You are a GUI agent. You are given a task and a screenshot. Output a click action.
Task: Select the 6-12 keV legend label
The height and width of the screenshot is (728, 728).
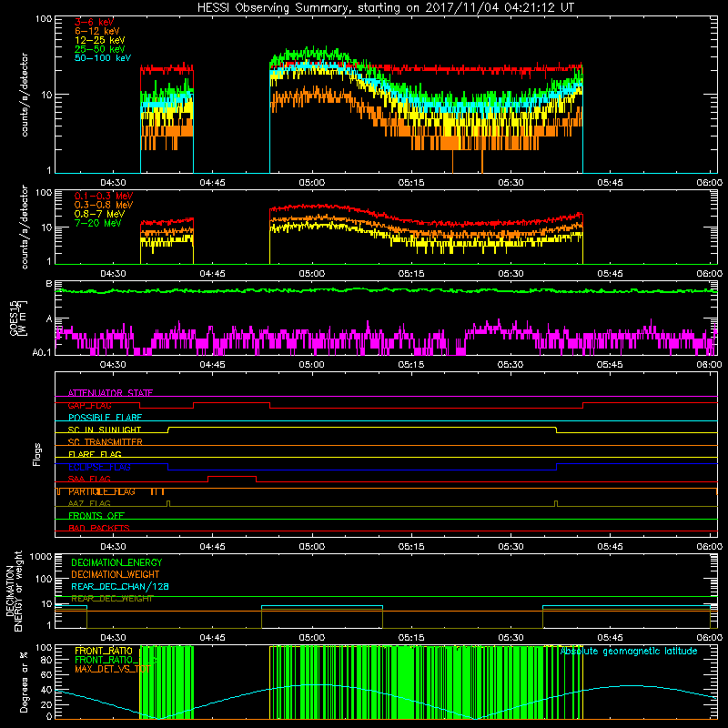[97, 31]
